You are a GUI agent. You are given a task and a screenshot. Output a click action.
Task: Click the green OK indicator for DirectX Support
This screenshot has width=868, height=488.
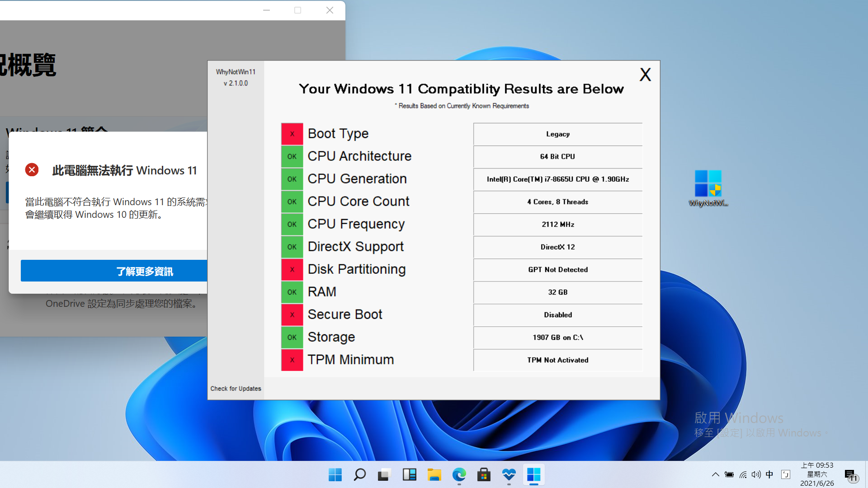[x=292, y=247]
